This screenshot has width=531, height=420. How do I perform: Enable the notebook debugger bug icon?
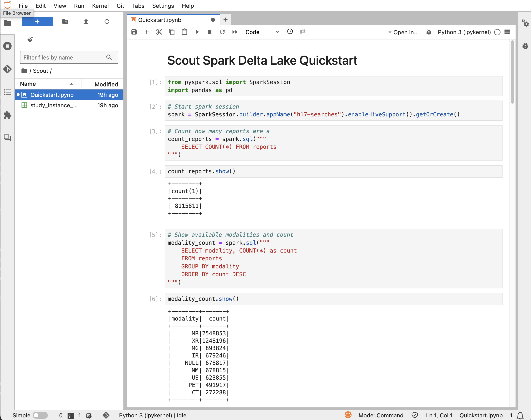429,32
